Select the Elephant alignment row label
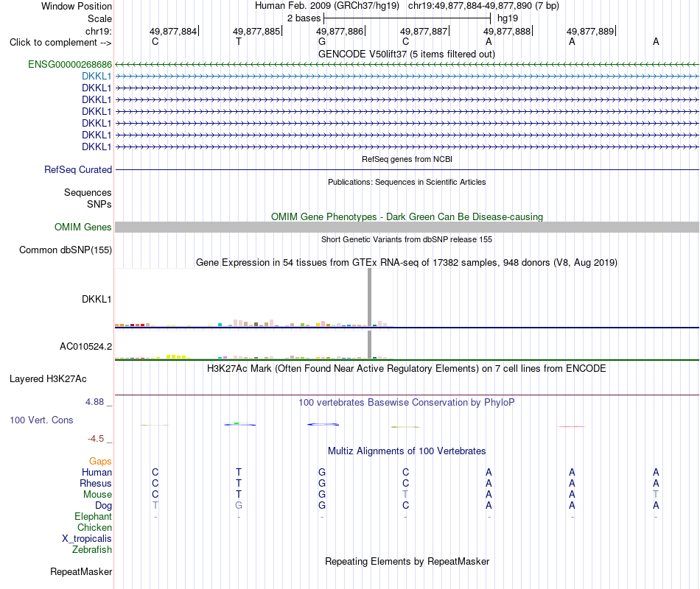 pyautogui.click(x=94, y=516)
